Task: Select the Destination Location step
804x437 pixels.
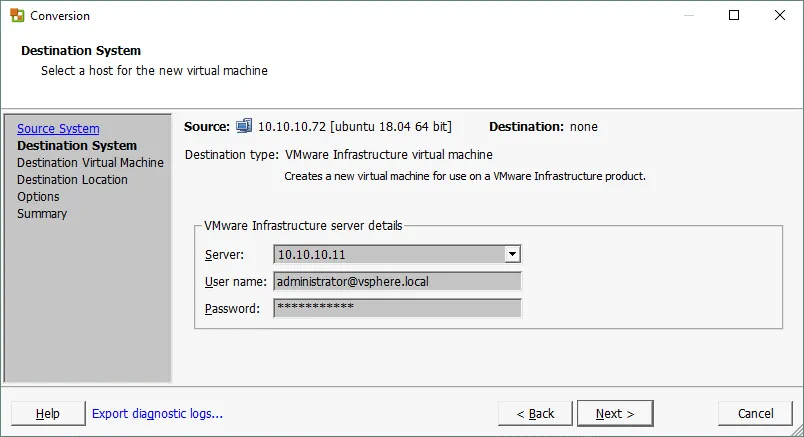Action: [x=72, y=180]
